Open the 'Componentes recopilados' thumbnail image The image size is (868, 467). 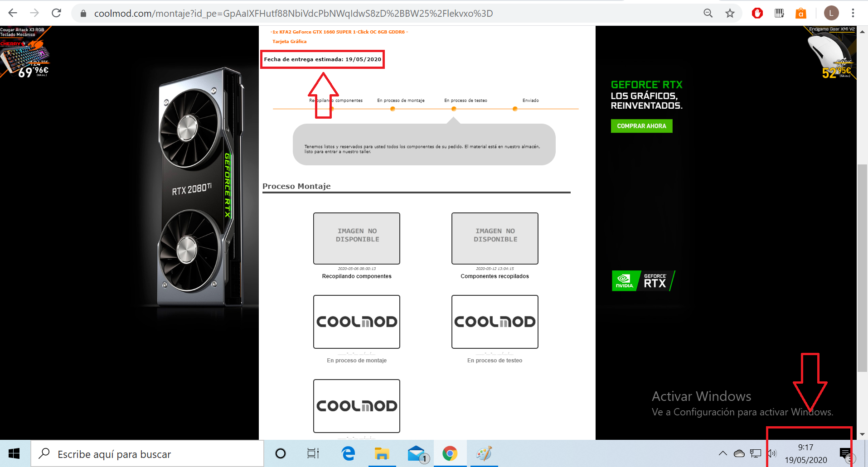495,238
